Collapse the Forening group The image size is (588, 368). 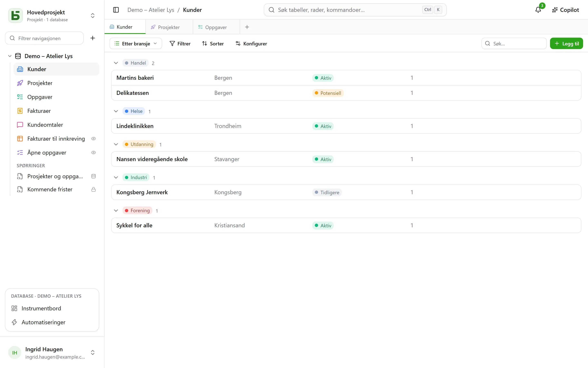(x=116, y=210)
